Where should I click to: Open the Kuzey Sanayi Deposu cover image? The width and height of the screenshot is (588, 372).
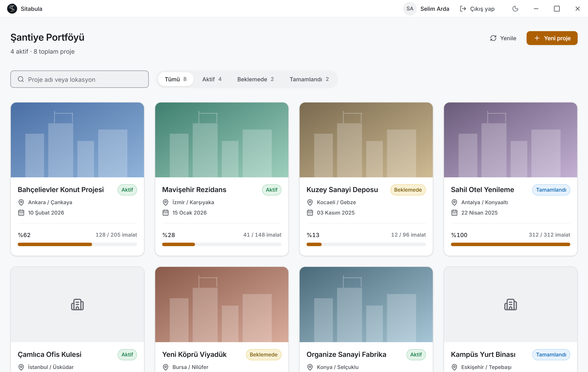tap(366, 140)
